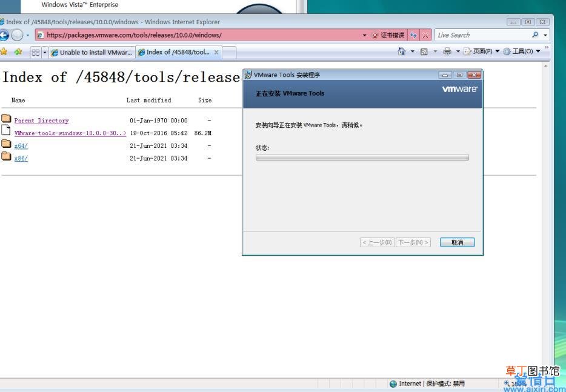
Task: Open the Tools (工具) menu
Action: pos(522,51)
